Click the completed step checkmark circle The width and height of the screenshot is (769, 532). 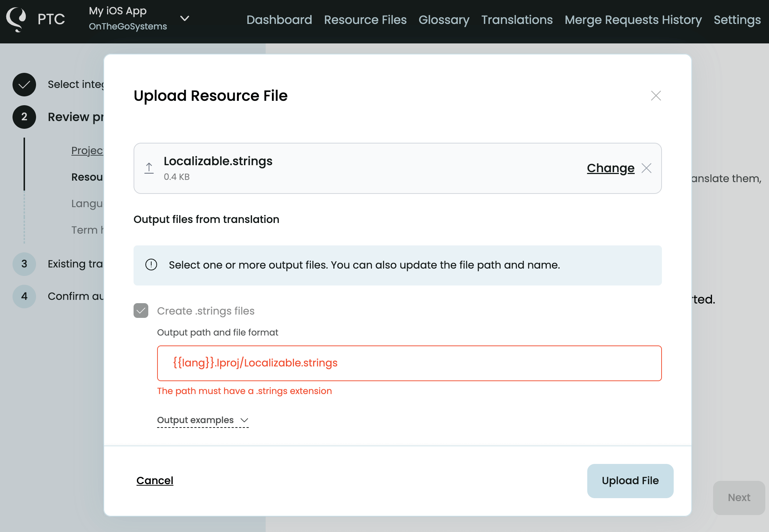point(24,85)
